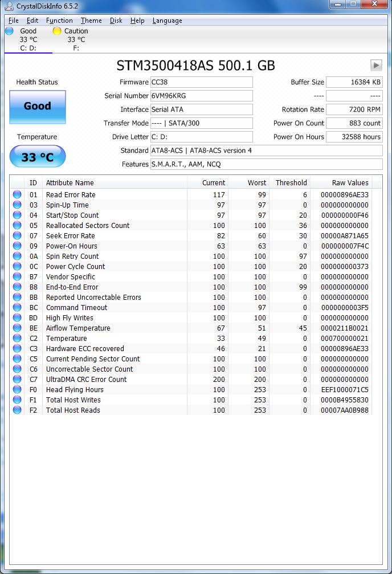Select the 'Total Host Writes' attribute name

click(73, 400)
